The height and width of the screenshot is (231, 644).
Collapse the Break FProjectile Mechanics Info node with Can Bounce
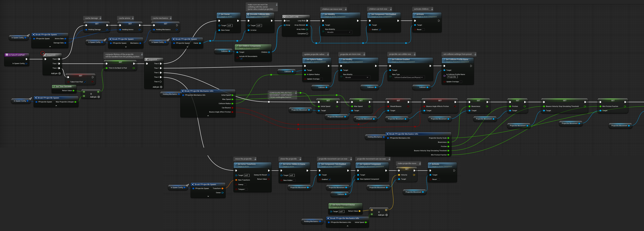[208, 116]
